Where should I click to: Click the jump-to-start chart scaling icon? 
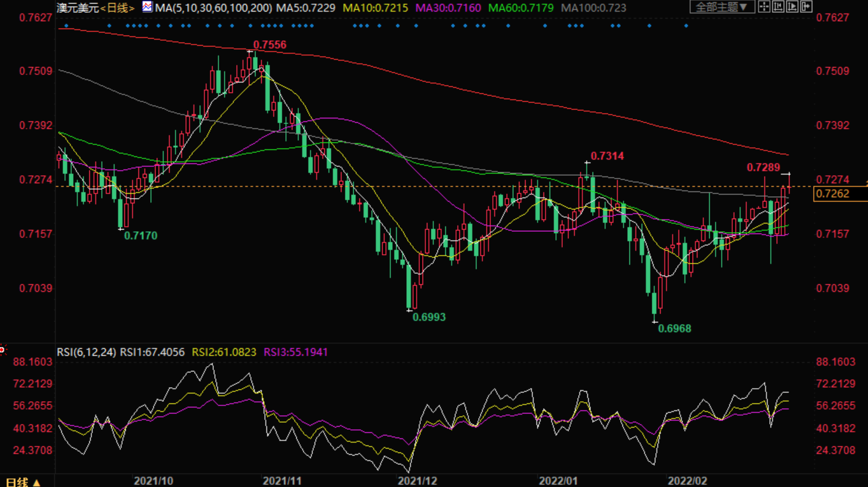tap(778, 7)
